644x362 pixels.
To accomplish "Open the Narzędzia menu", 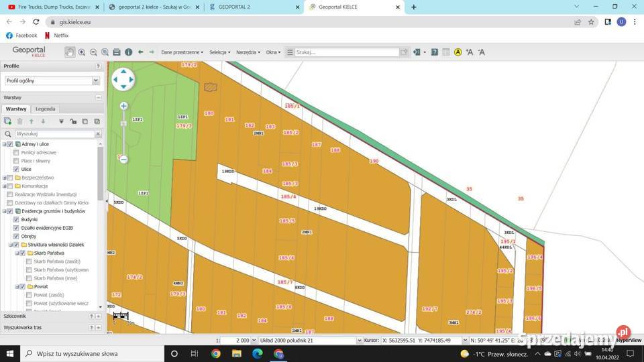I will click(x=248, y=52).
